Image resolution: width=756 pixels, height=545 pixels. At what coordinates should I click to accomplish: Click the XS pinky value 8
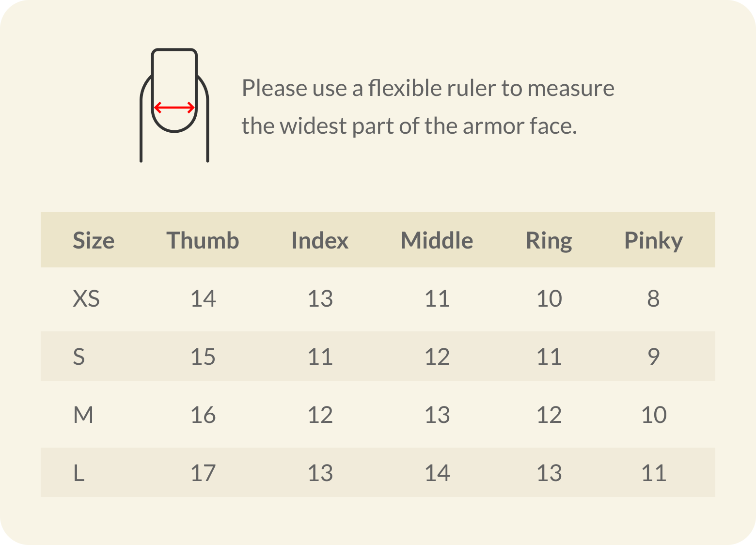[x=653, y=298]
